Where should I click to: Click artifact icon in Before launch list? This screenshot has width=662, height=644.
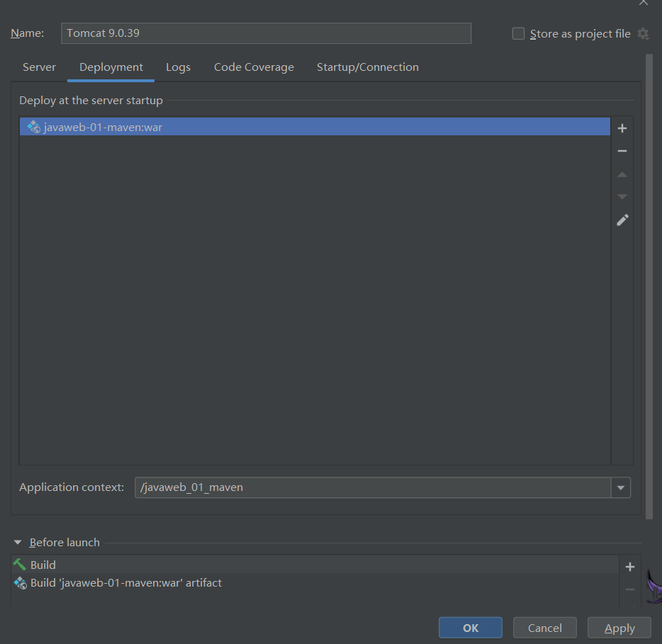coord(21,583)
